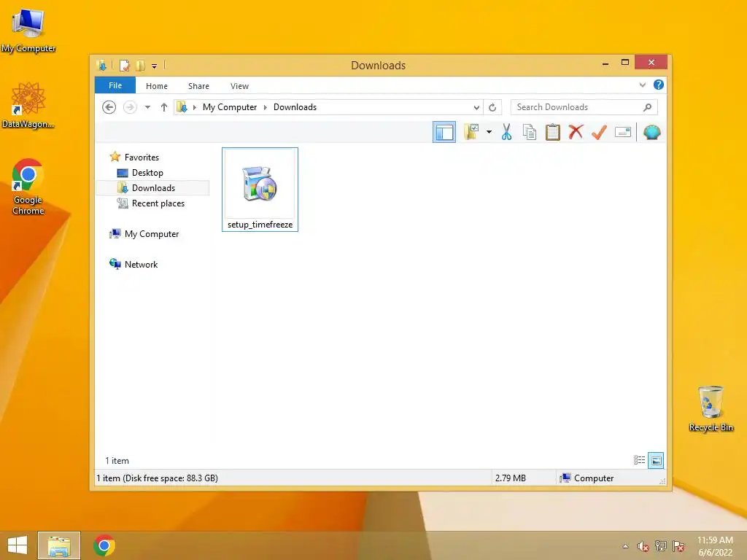This screenshot has height=560, width=747.
Task: Expand the Folder Options dropdown arrow
Action: pyautogui.click(x=489, y=132)
